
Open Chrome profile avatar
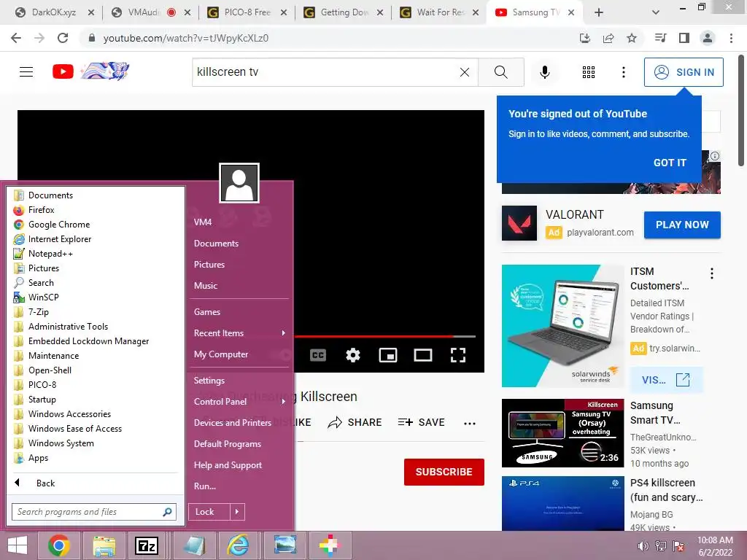[708, 38]
